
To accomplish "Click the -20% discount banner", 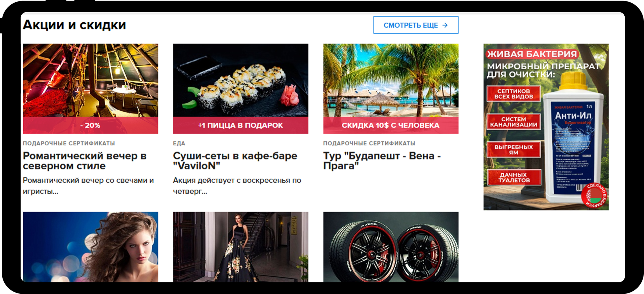I will [x=91, y=125].
